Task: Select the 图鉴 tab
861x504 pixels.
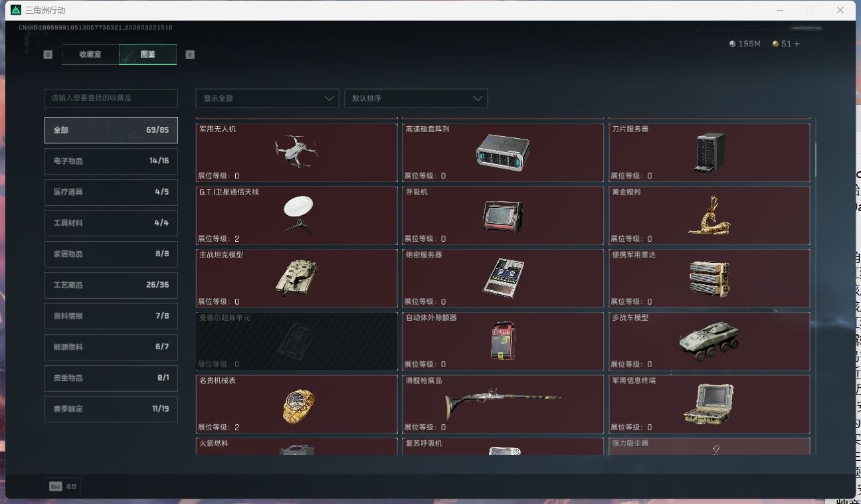Action: pyautogui.click(x=147, y=54)
